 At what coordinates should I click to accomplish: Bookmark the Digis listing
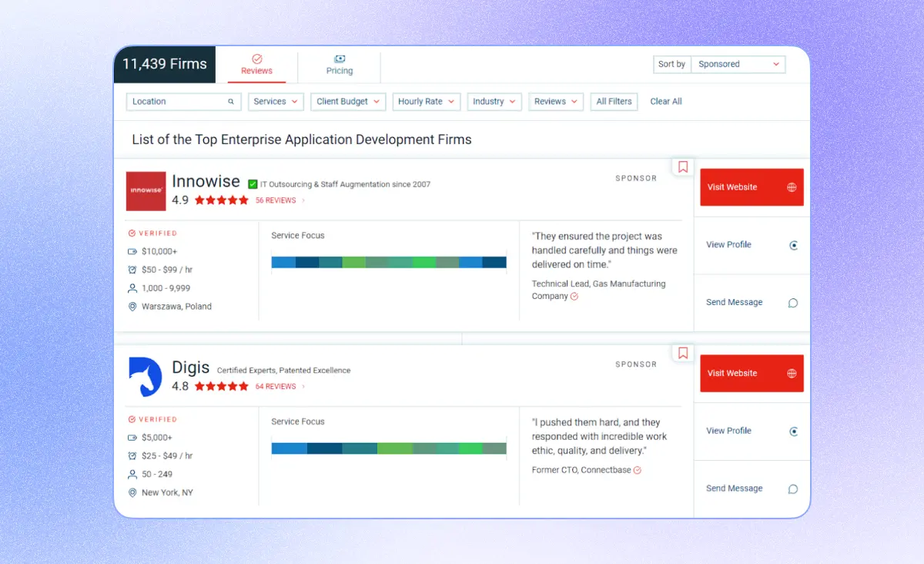coord(683,353)
